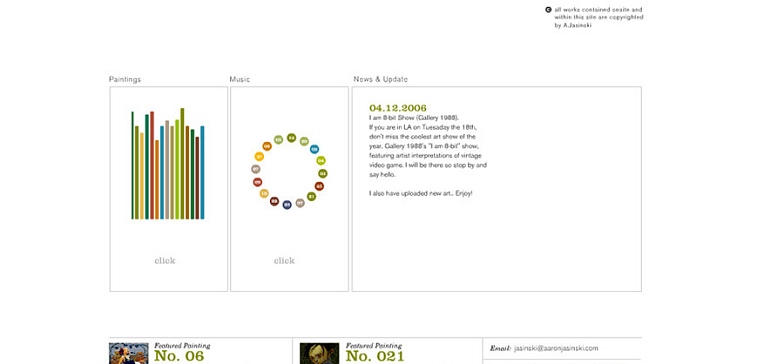Screen dimensions: 764x364
Task: Select the teal-blue music track circle
Action: [x=315, y=149]
